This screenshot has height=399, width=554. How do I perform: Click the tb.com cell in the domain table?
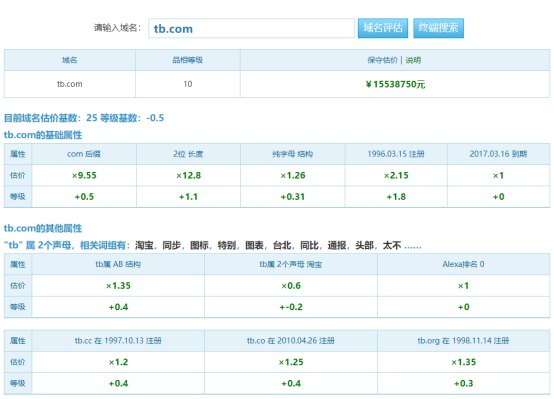click(x=70, y=84)
